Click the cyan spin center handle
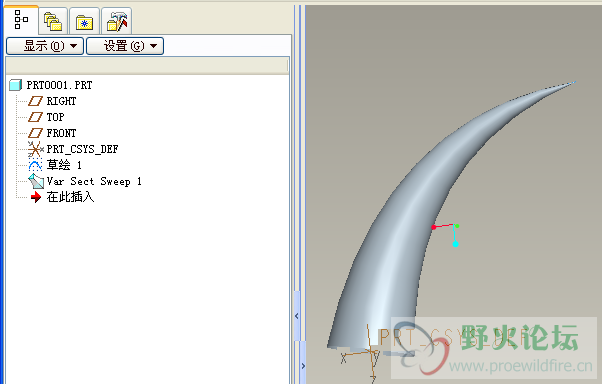The height and width of the screenshot is (384, 602). coord(455,244)
